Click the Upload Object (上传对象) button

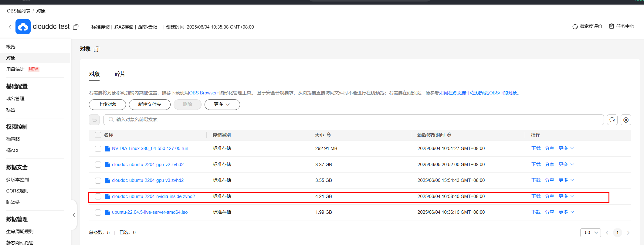[107, 104]
